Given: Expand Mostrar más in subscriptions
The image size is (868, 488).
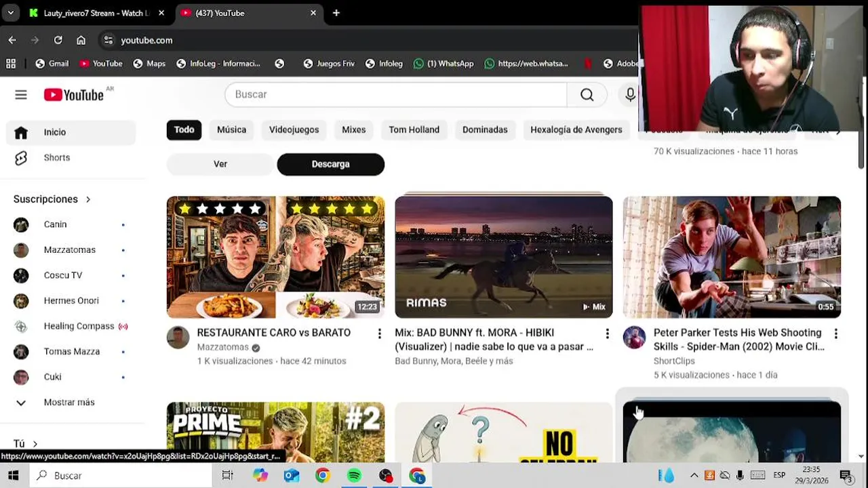Looking at the screenshot, I should point(71,402).
